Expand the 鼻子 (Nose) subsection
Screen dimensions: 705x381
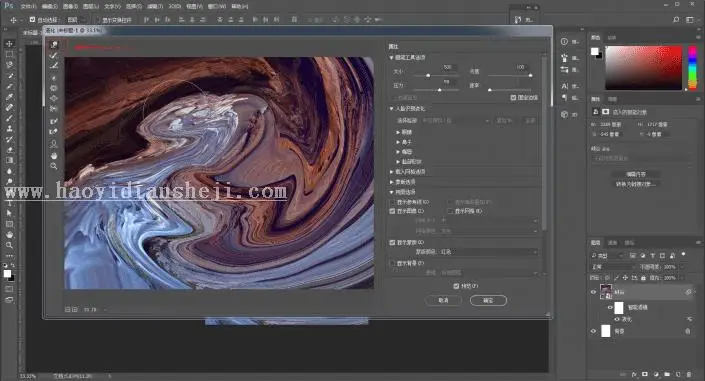398,142
